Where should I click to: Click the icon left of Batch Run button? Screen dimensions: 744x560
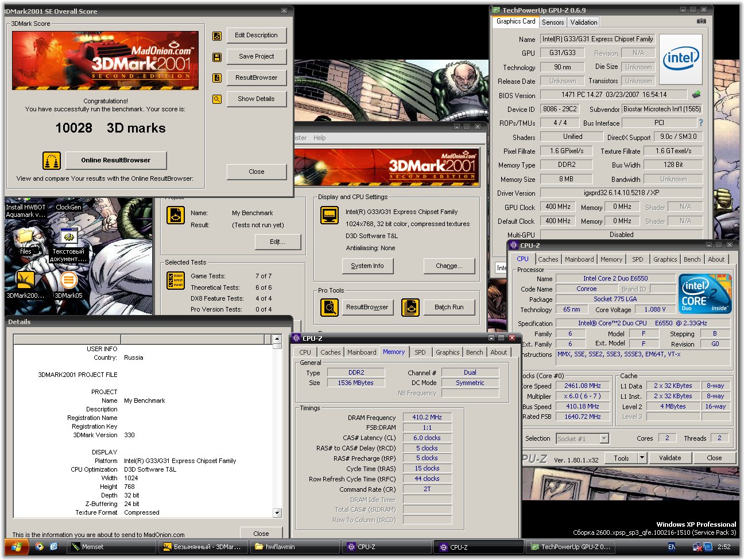(x=410, y=308)
